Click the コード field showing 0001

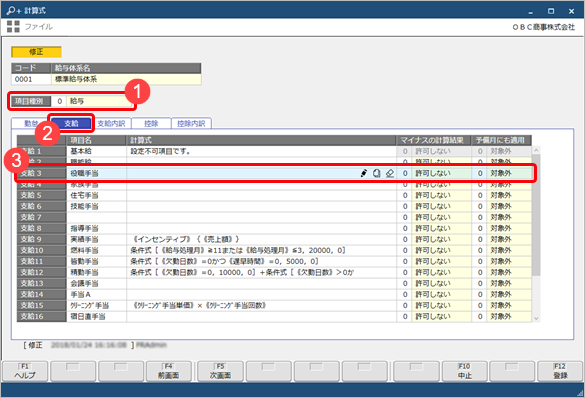tap(31, 79)
